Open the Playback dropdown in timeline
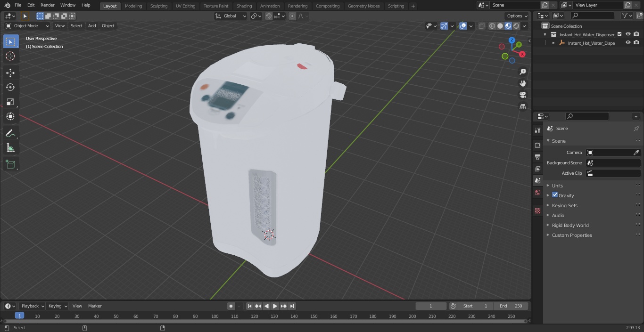 point(32,306)
